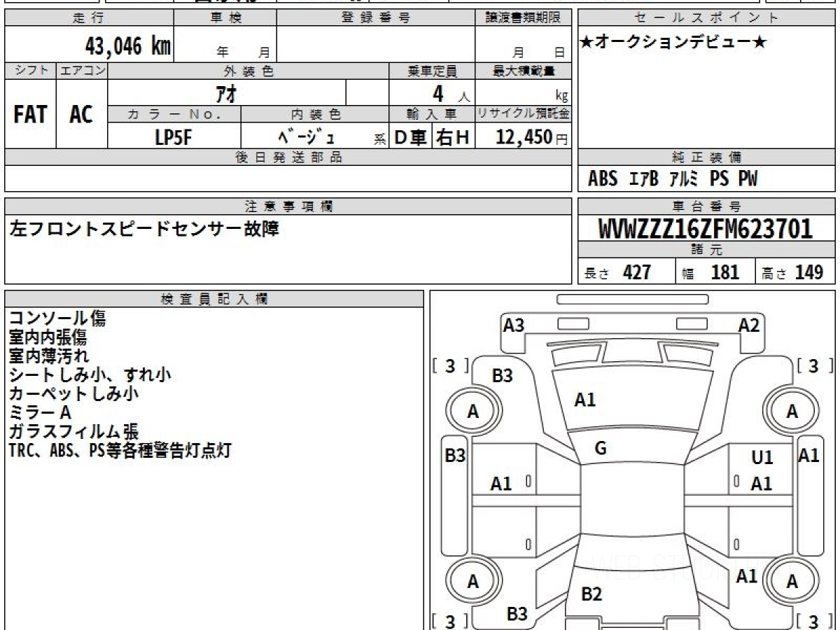The image size is (840, 630).
Task: Select the inspector note 室内薄汚れ
Action: tap(48, 356)
